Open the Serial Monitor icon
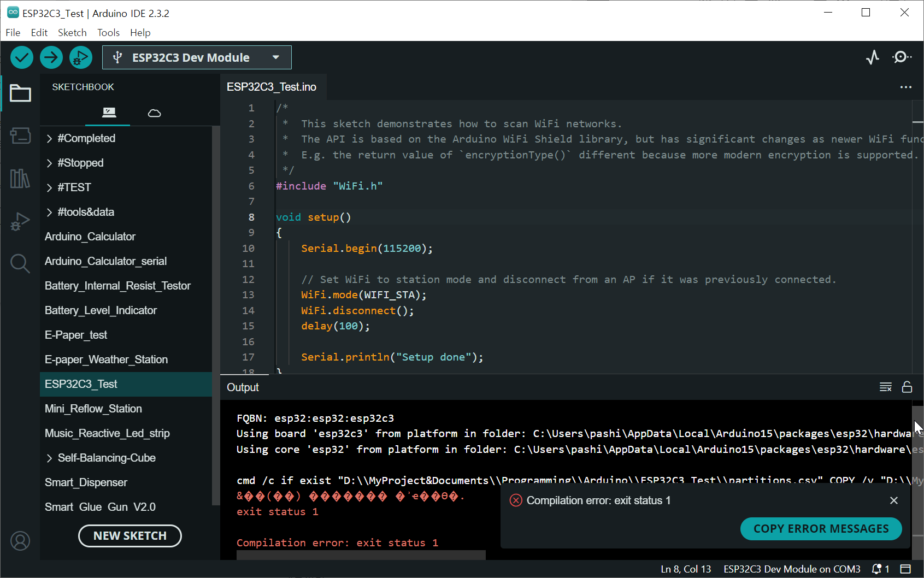The width and height of the screenshot is (924, 578). [902, 57]
